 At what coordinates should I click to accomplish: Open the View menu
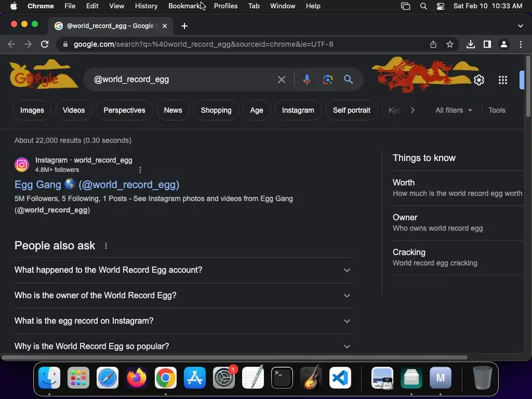tap(116, 6)
